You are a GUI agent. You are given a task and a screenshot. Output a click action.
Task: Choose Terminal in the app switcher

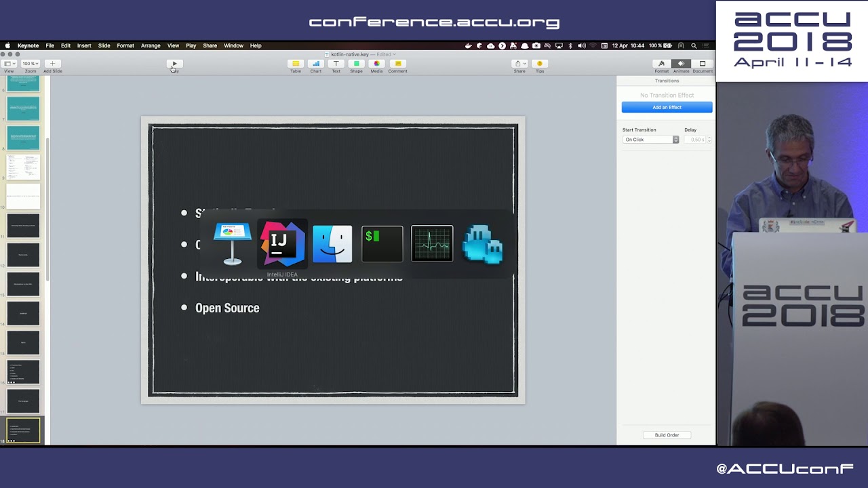tap(382, 244)
